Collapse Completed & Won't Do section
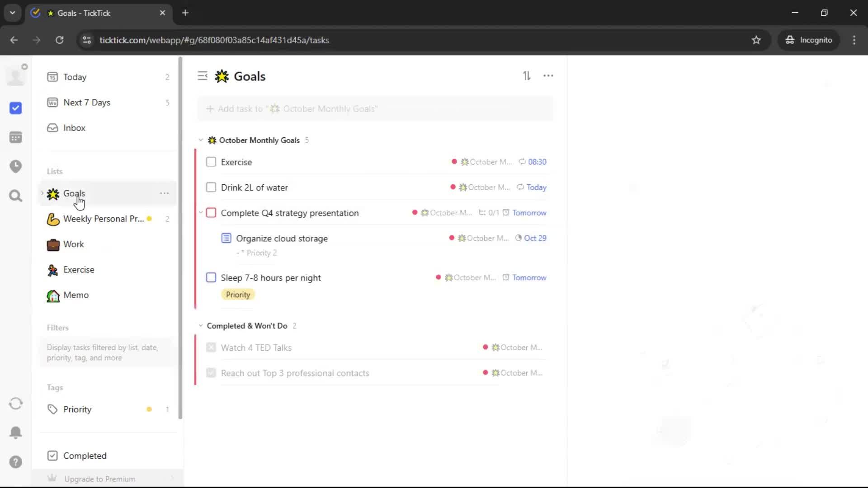The height and width of the screenshot is (488, 868). [x=201, y=326]
